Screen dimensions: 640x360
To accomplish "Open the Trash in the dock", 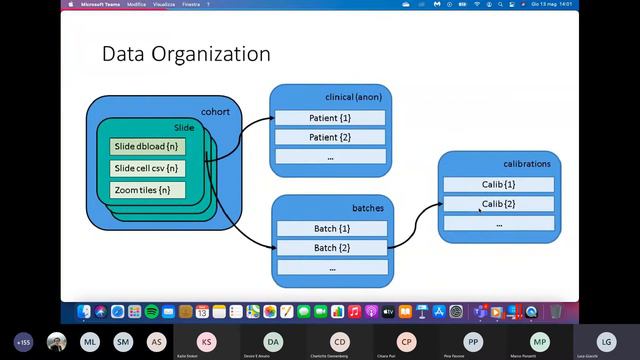I will [556, 312].
